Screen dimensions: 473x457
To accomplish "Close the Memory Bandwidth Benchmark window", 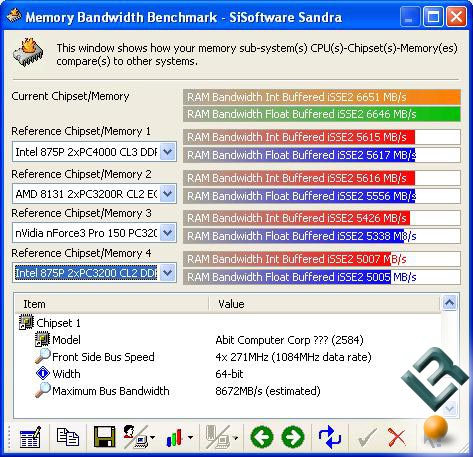I will pos(456,16).
